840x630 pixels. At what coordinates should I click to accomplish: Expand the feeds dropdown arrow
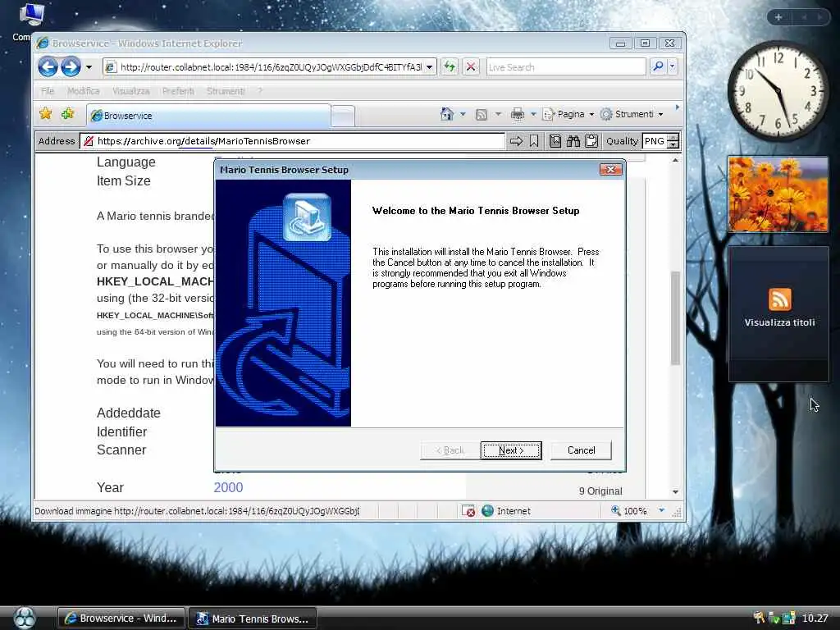[498, 114]
